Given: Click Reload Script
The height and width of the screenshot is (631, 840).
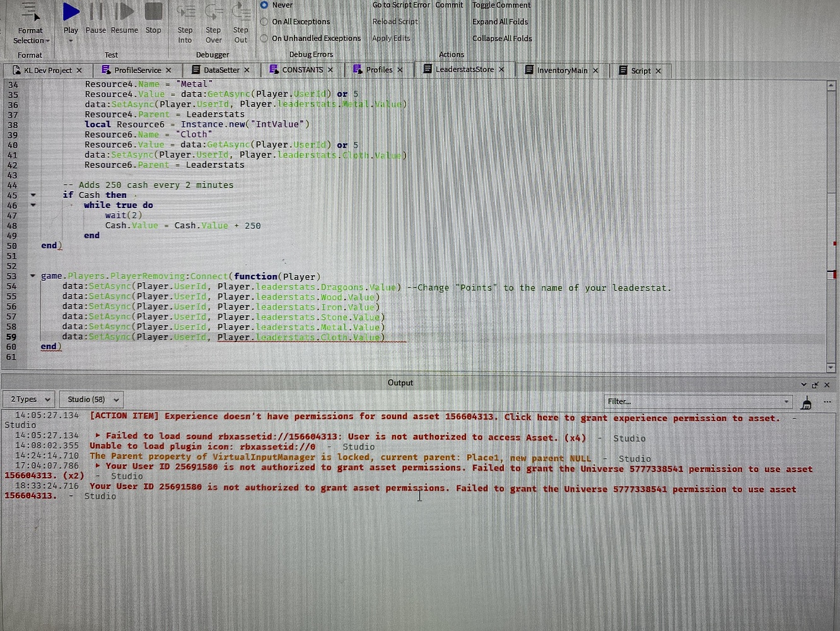Looking at the screenshot, I should [395, 21].
